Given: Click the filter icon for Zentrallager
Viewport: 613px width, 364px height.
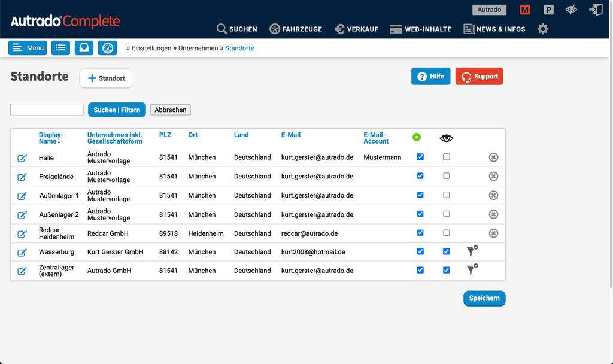Looking at the screenshot, I should pyautogui.click(x=472, y=269).
